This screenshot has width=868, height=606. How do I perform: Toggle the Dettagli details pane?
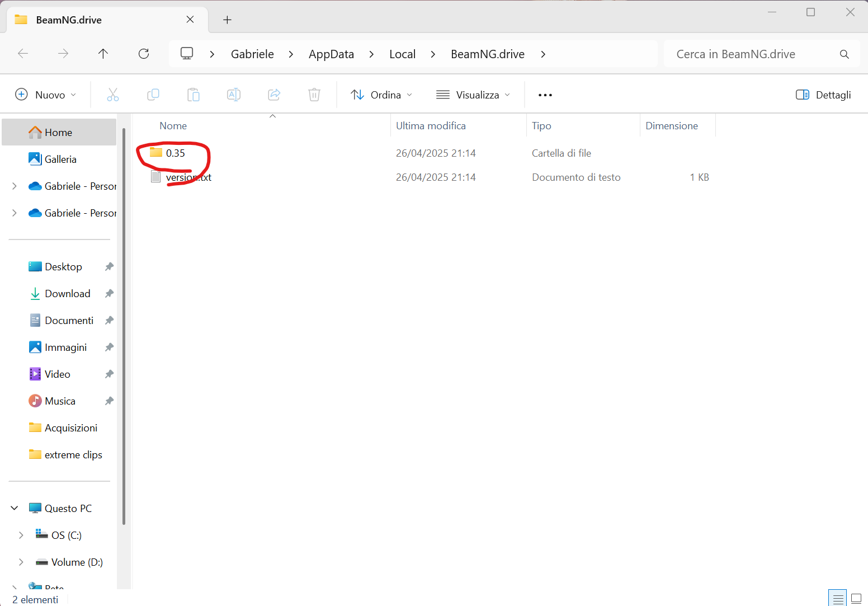(823, 95)
